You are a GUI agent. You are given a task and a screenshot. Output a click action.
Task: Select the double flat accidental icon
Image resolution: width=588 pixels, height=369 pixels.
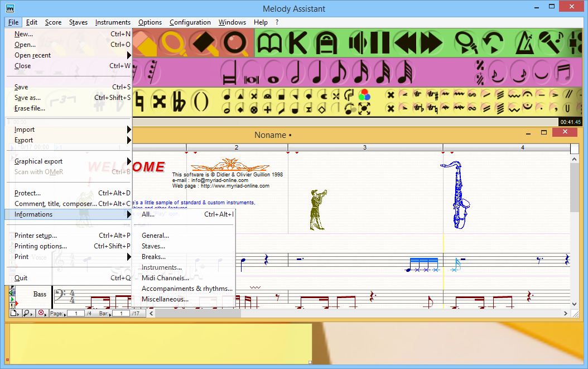(179, 102)
